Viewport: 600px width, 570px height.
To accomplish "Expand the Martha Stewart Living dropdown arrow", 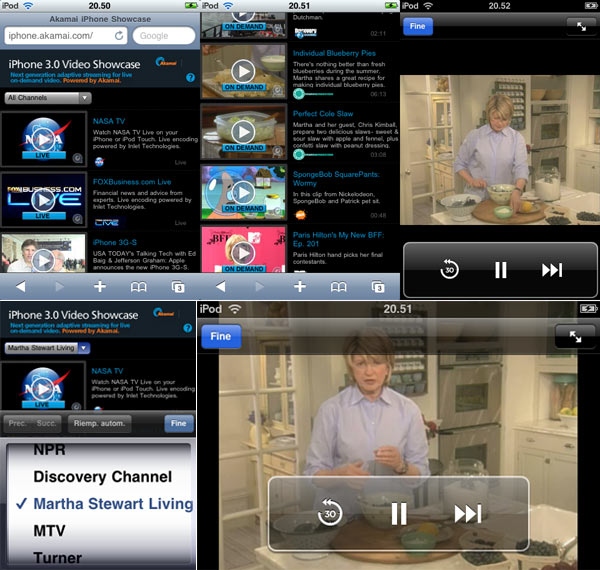I will 83,348.
